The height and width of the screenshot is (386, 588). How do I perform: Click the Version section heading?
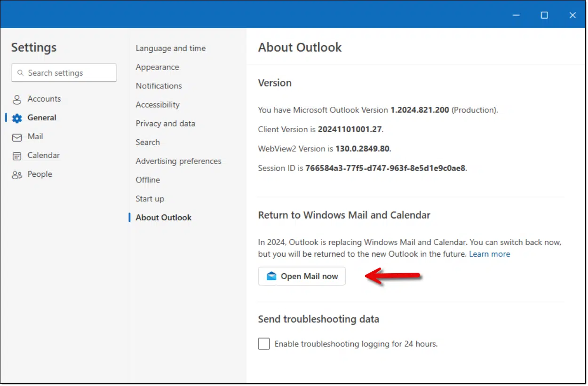(x=275, y=83)
